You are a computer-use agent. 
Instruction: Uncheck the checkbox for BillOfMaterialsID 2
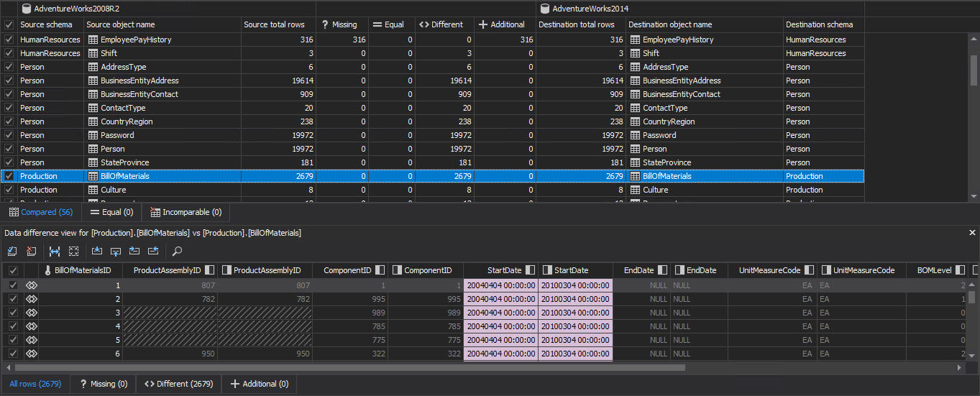(x=12, y=299)
